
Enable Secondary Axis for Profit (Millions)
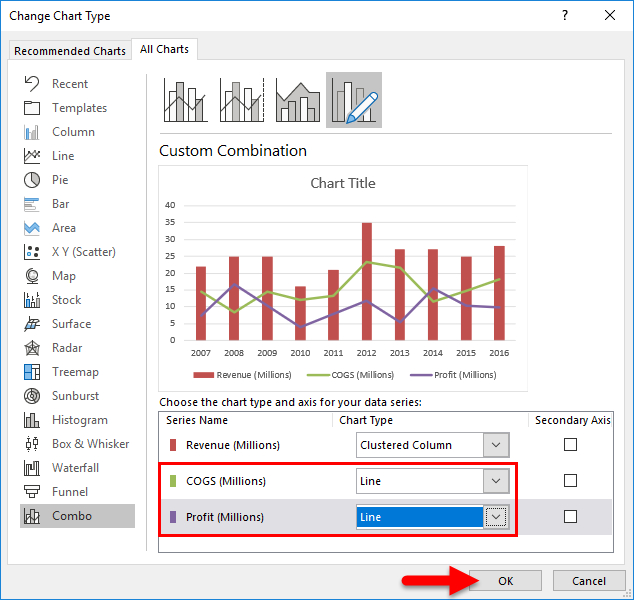click(x=570, y=516)
